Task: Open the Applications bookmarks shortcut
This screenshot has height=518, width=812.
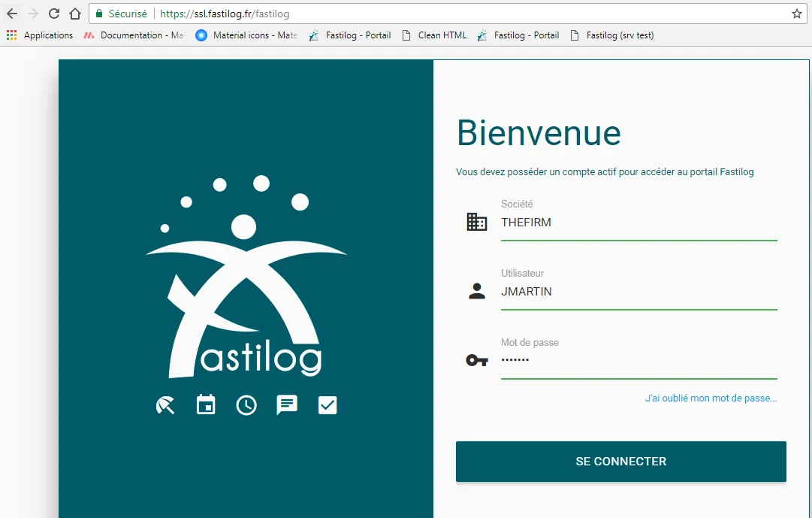Action: click(x=39, y=35)
